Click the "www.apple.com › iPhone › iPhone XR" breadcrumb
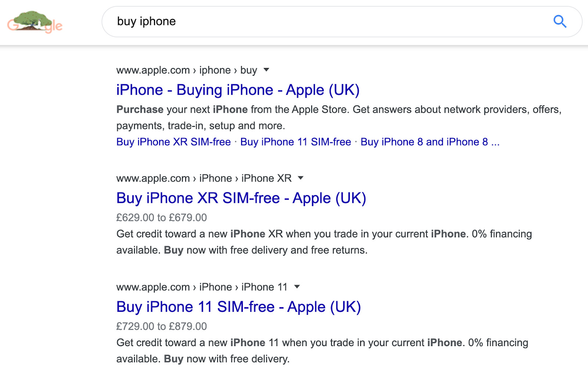Viewport: 588px width, 381px height. pyautogui.click(x=204, y=178)
